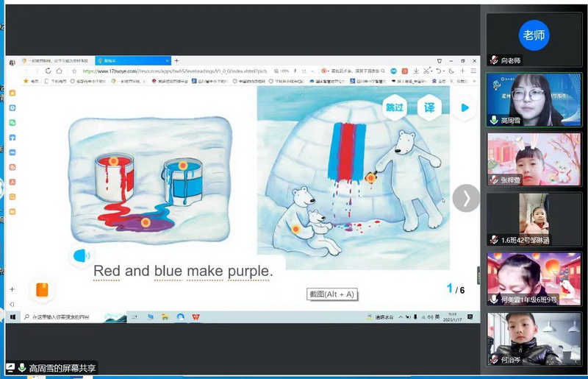Image resolution: width=588 pixels, height=379 pixels.
Task: Click hotspot on the sitting bear
Action: tap(296, 229)
